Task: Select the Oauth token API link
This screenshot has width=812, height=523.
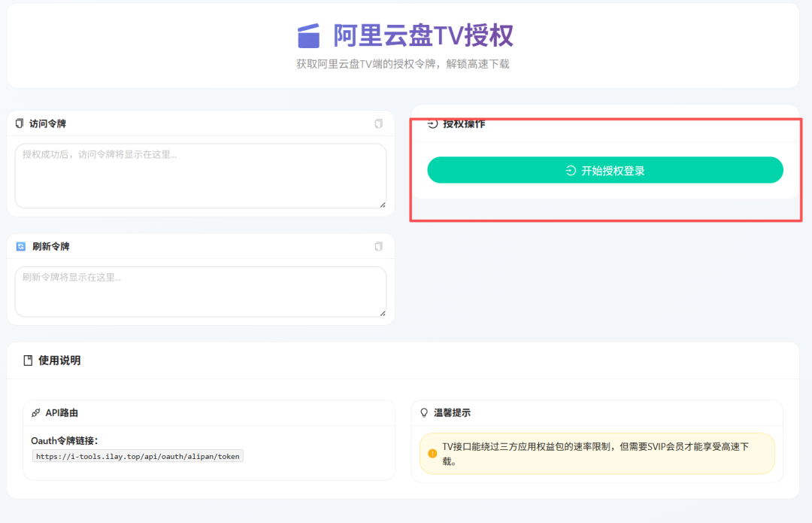Action: point(136,455)
